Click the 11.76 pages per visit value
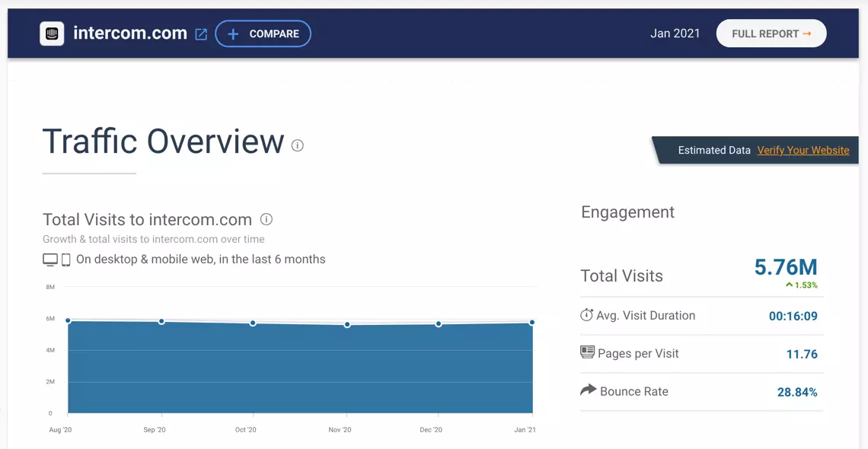The width and height of the screenshot is (868, 449). coord(802,354)
